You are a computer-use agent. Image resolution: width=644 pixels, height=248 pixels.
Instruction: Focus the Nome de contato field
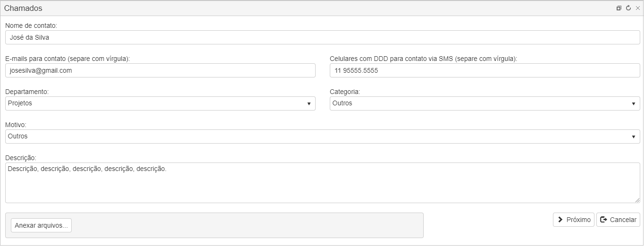pos(323,37)
